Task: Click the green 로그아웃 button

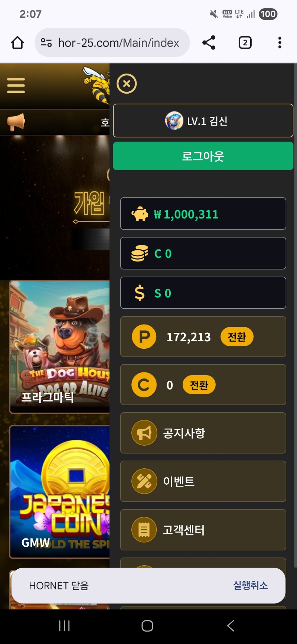Action: pyautogui.click(x=203, y=156)
